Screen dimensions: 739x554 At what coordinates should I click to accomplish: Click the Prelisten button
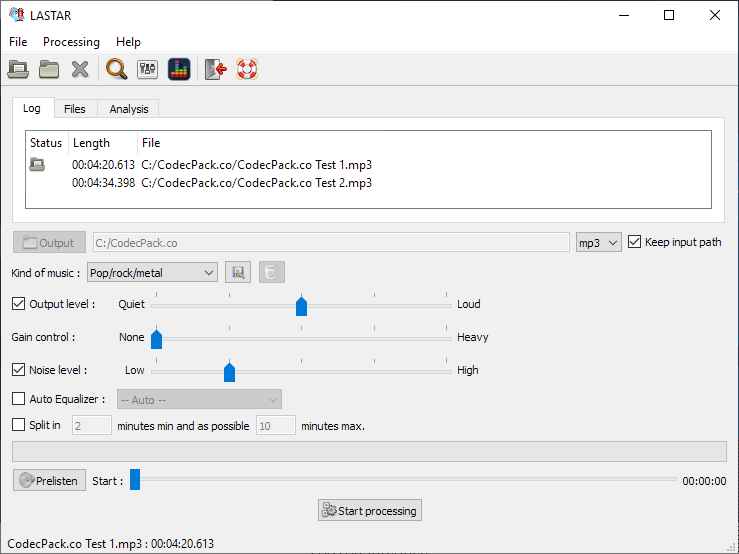pos(49,481)
